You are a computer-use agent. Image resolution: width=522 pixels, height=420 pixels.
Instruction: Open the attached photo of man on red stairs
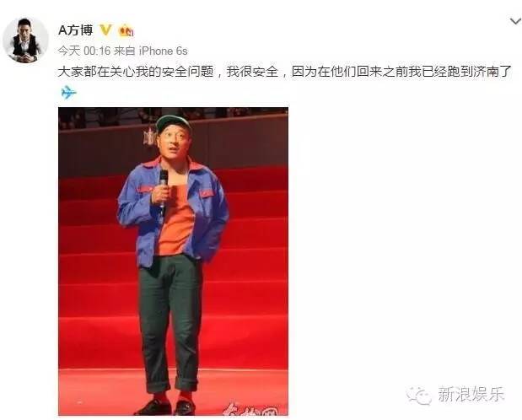[173, 261]
